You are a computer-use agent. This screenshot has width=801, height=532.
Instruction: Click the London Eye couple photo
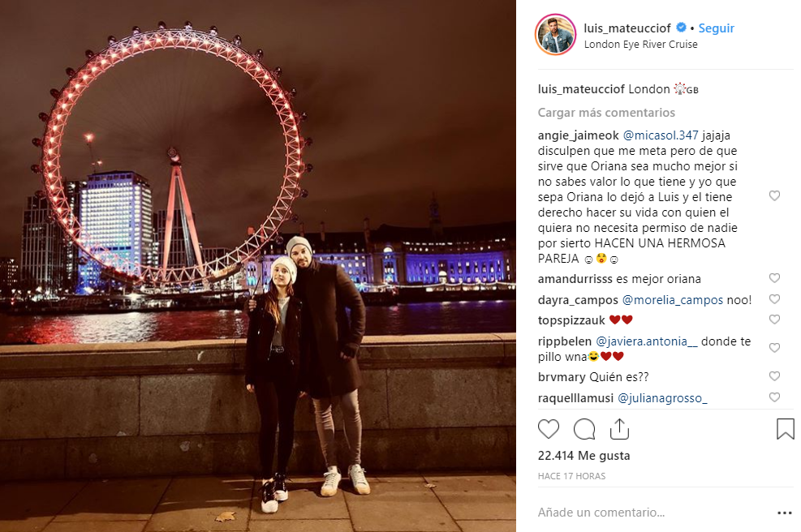point(258,266)
